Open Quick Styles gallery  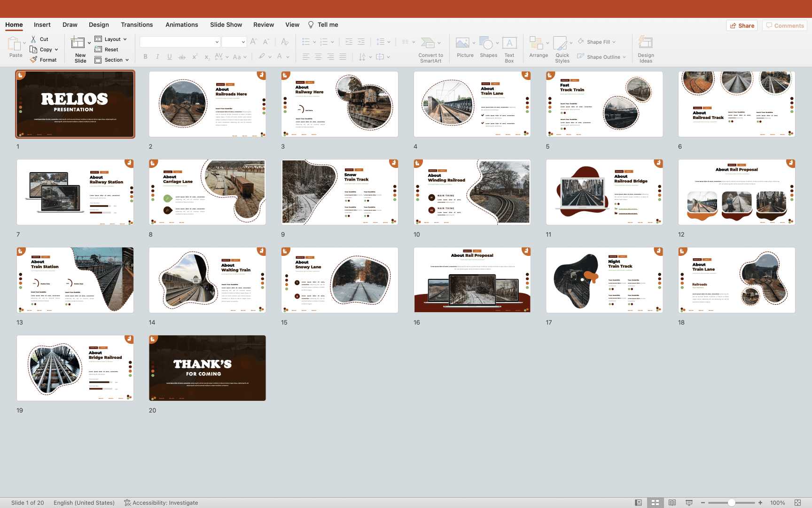[x=561, y=43]
